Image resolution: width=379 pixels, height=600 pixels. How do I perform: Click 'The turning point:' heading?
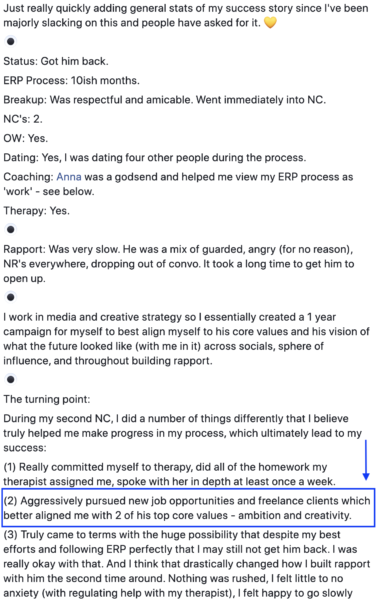(x=47, y=399)
